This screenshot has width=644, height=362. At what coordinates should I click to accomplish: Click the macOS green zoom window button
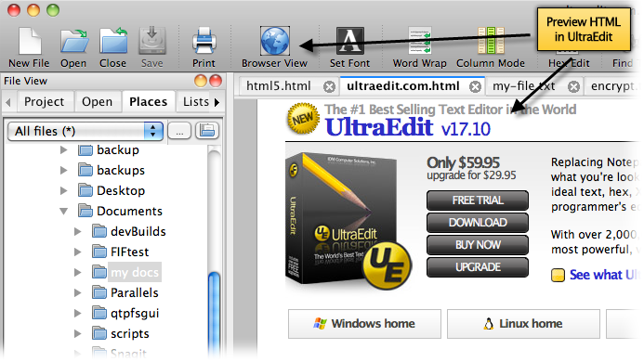click(x=53, y=10)
